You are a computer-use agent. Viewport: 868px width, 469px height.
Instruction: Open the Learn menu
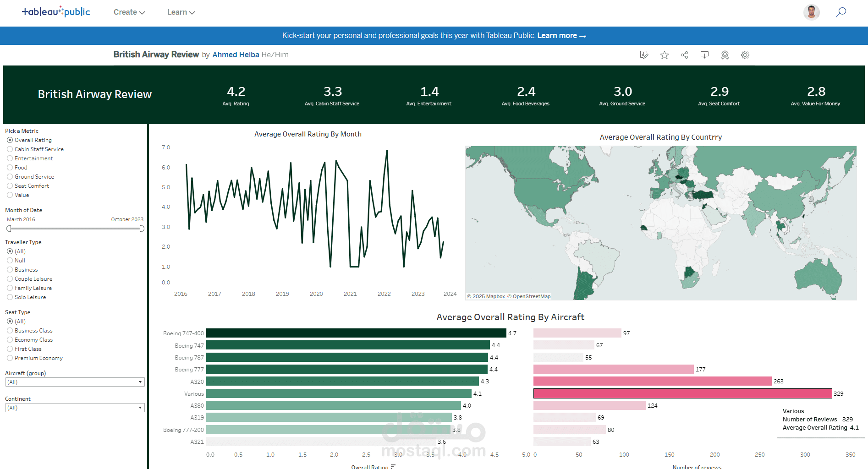pyautogui.click(x=181, y=12)
